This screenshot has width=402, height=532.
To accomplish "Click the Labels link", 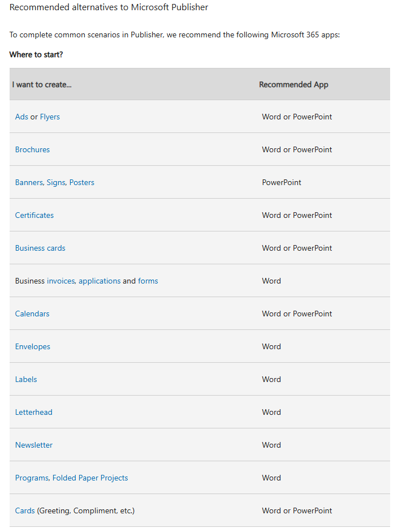I will click(x=26, y=379).
